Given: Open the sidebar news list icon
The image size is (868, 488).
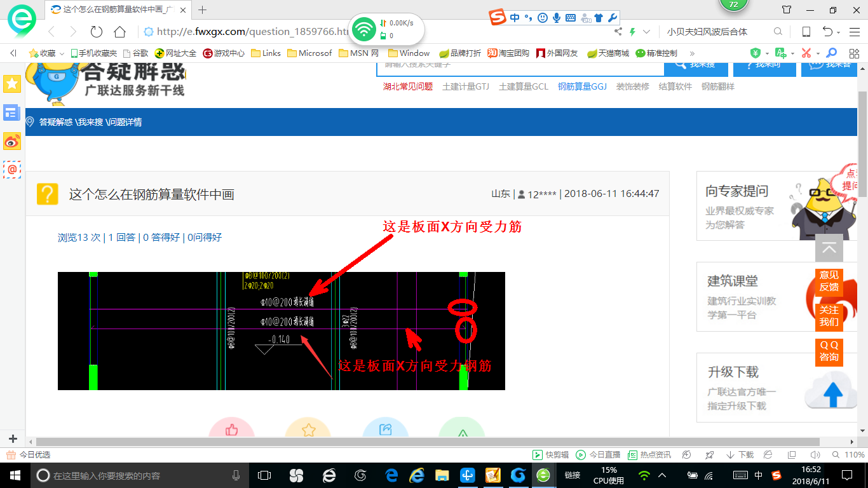Looking at the screenshot, I should [x=12, y=113].
